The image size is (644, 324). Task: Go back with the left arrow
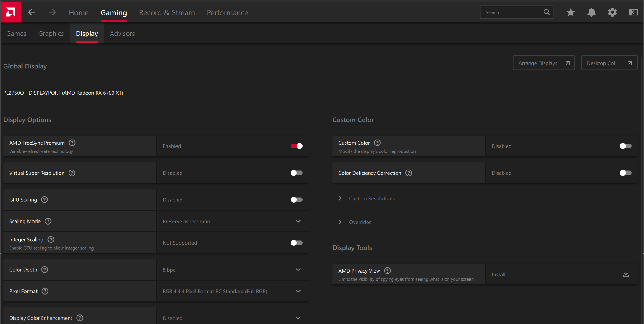pos(31,12)
